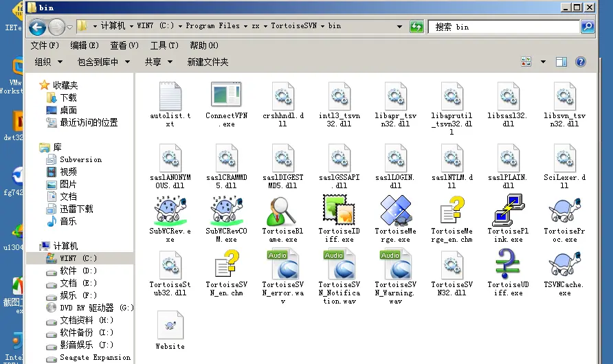Select the intl3_tsvn32.dll file icon

click(339, 96)
